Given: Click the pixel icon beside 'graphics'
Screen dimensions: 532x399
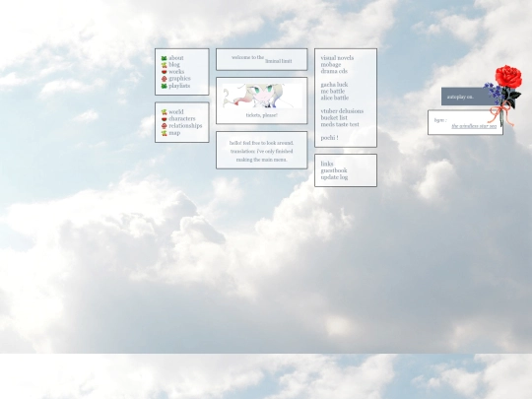Looking at the screenshot, I should tap(164, 79).
